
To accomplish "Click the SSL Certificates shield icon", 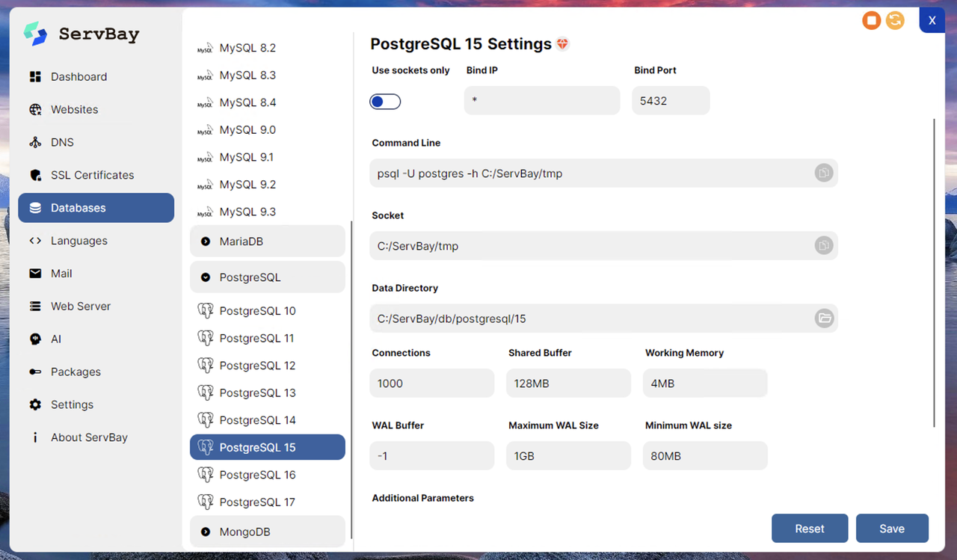I will click(x=35, y=175).
